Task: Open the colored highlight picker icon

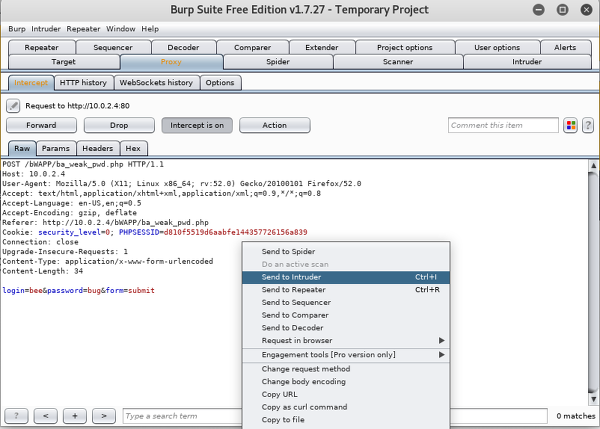Action: point(571,126)
